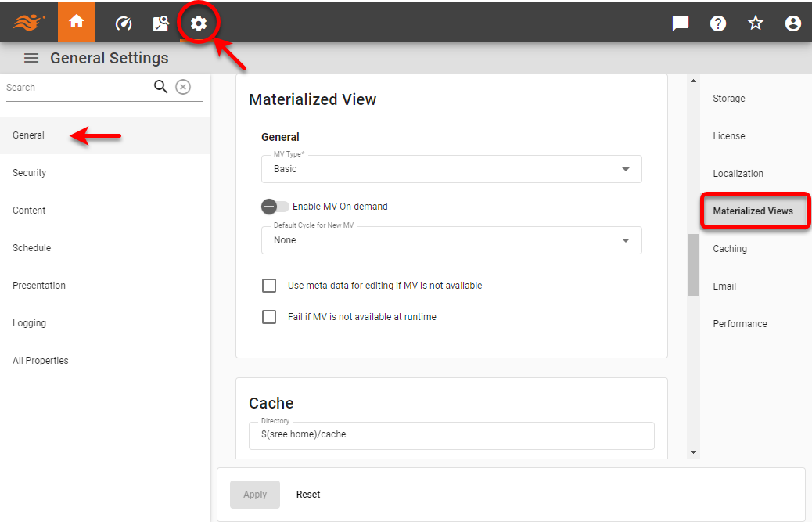812x522 pixels.
Task: Apply the Materialized View settings
Action: pos(254,494)
